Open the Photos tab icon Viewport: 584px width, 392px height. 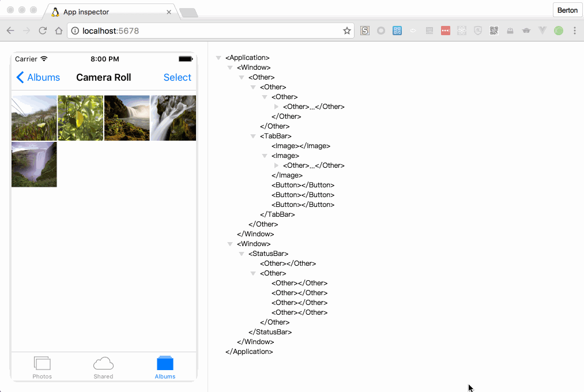tap(42, 364)
